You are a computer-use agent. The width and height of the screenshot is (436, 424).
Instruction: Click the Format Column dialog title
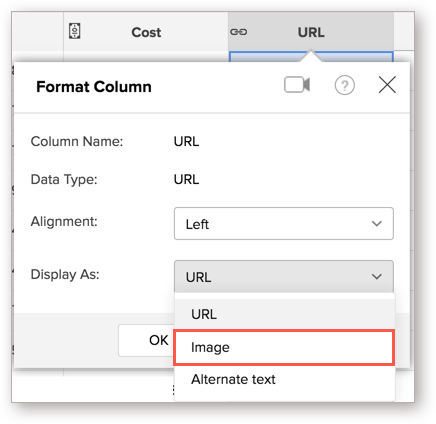pyautogui.click(x=94, y=87)
